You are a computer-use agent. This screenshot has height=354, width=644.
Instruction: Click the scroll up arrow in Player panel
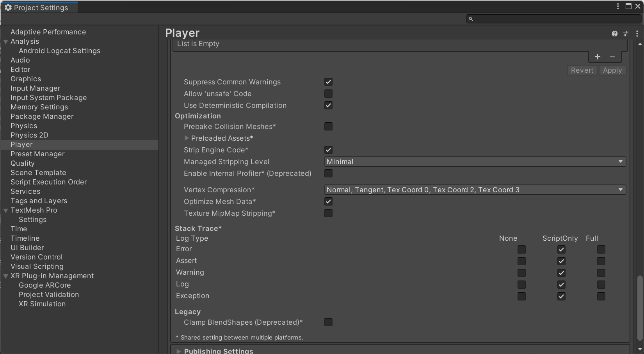pos(640,44)
